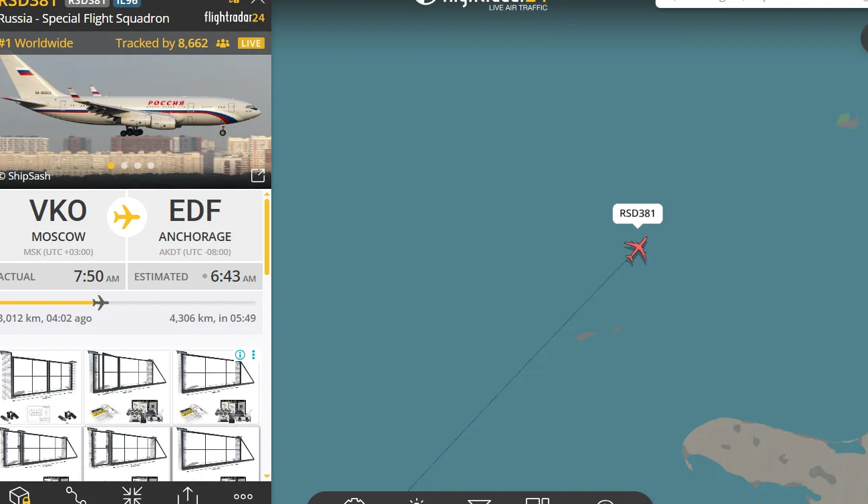Image resolution: width=868 pixels, height=504 pixels.
Task: Click the ad options three-dot menu
Action: pos(253,354)
